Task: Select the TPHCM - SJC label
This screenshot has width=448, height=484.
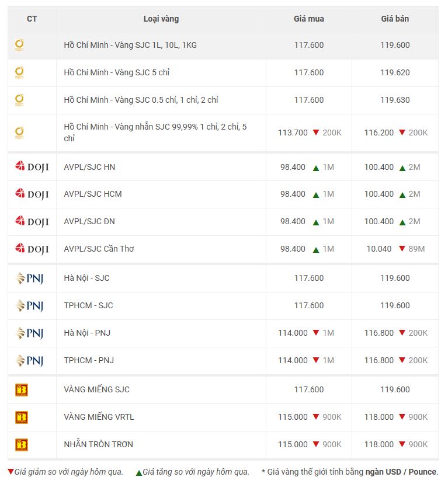Action: coord(89,305)
